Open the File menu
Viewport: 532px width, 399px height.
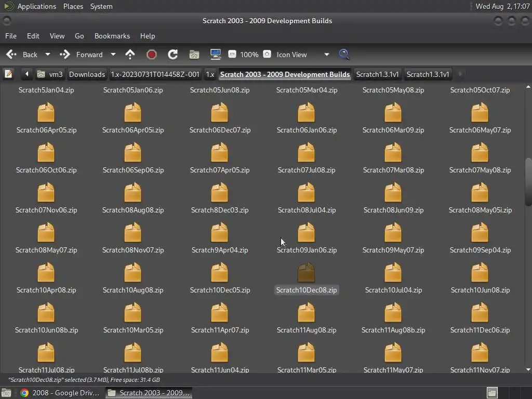(11, 36)
